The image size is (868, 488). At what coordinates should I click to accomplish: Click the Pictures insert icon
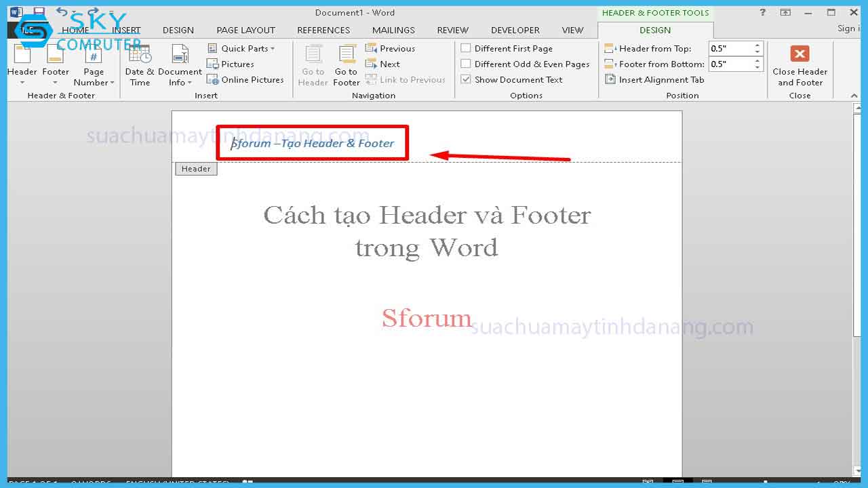click(212, 64)
